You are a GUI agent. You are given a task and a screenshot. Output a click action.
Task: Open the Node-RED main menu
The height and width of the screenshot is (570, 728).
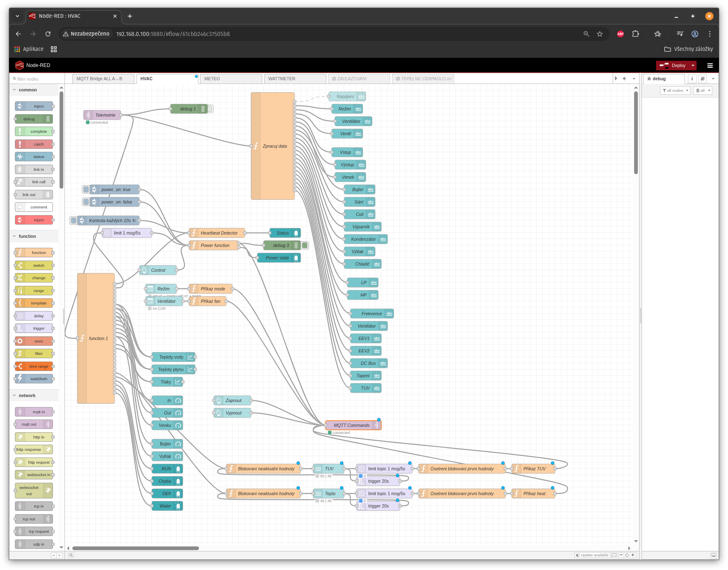pos(710,65)
